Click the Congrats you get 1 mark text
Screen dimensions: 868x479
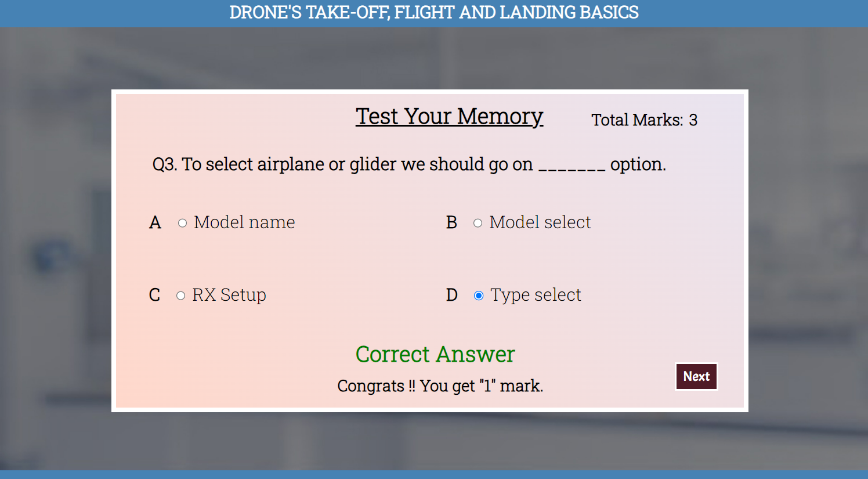[440, 386]
